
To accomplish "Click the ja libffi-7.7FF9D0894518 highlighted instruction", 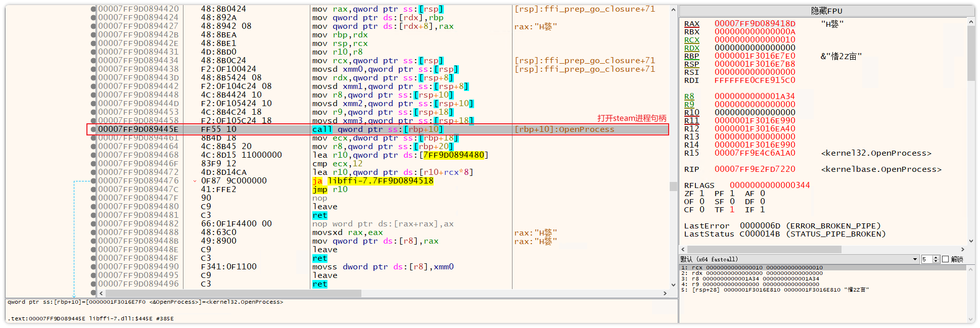I will 372,181.
